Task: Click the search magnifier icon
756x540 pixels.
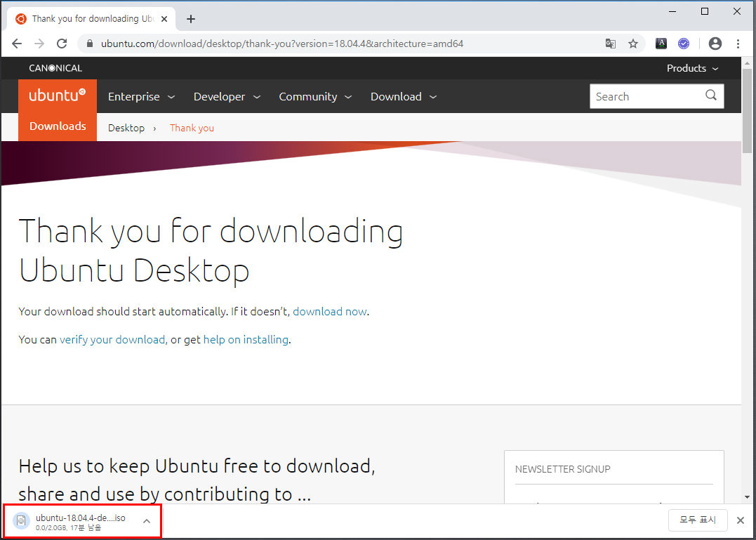Action: [711, 95]
